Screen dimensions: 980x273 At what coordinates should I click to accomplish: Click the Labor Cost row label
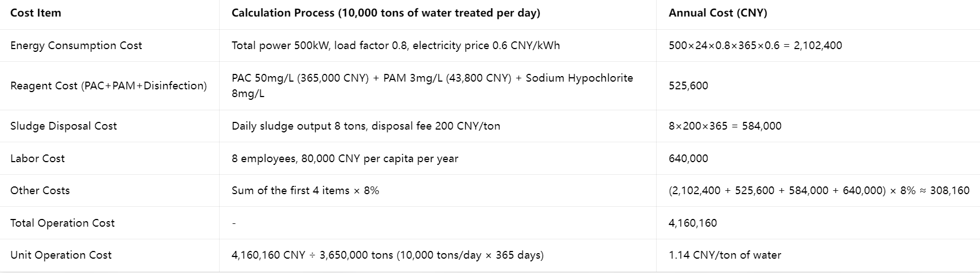pos(38,159)
